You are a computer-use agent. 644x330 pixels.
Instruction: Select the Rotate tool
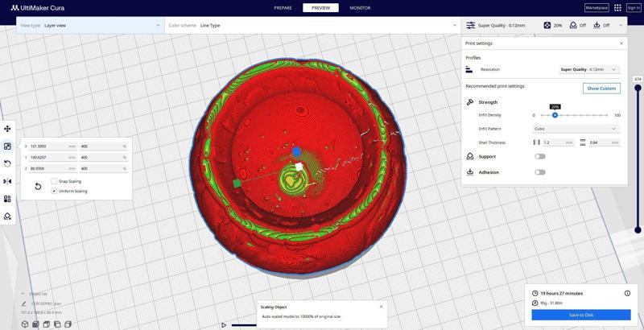7,163
